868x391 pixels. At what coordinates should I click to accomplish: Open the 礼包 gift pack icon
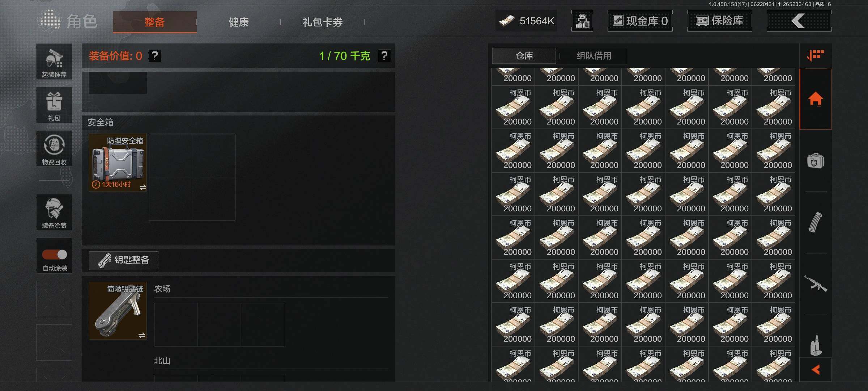[x=54, y=105]
